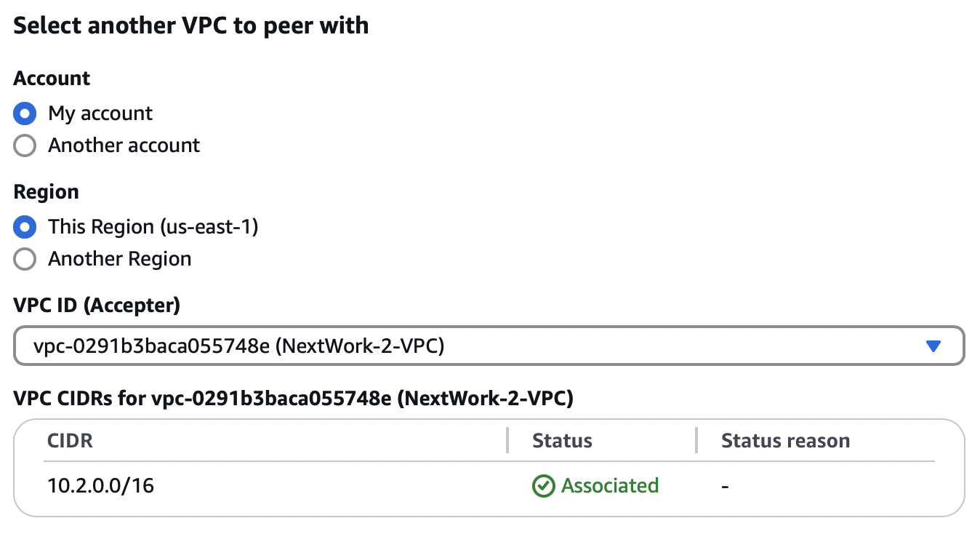
Task: Click the divider between CIDR and Status columns
Action: click(507, 440)
